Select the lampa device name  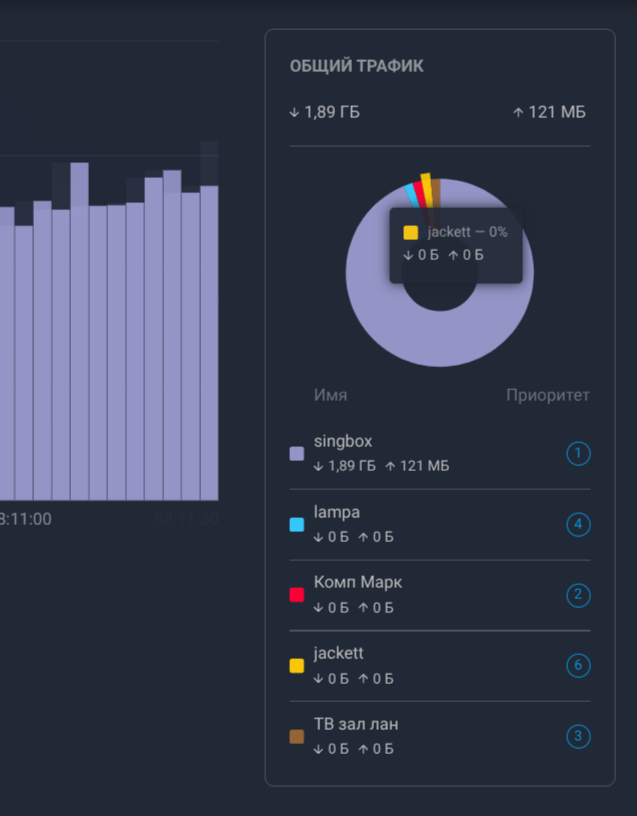(x=337, y=513)
